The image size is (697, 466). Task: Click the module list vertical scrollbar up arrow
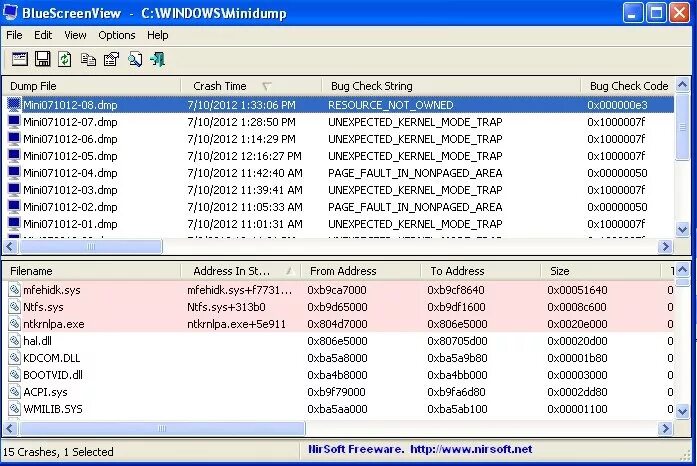point(682,269)
